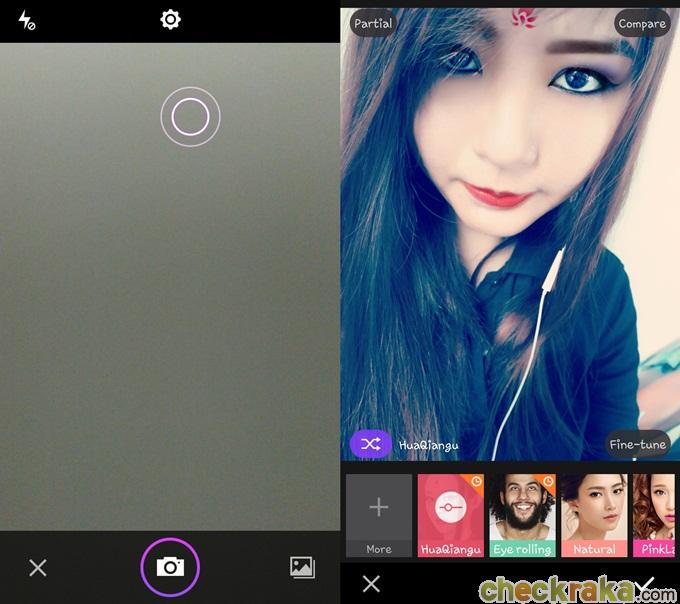Click the red forehead flower decoration
The image size is (680, 604).
524,17
